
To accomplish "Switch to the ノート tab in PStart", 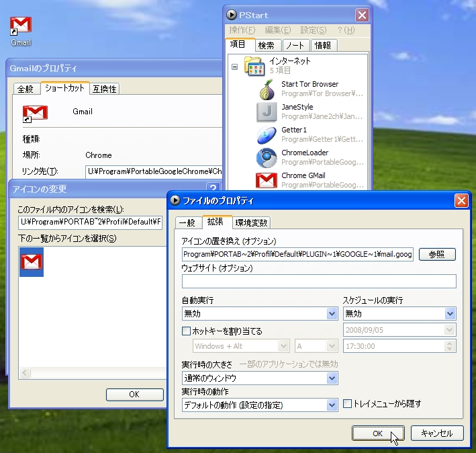I will [296, 45].
